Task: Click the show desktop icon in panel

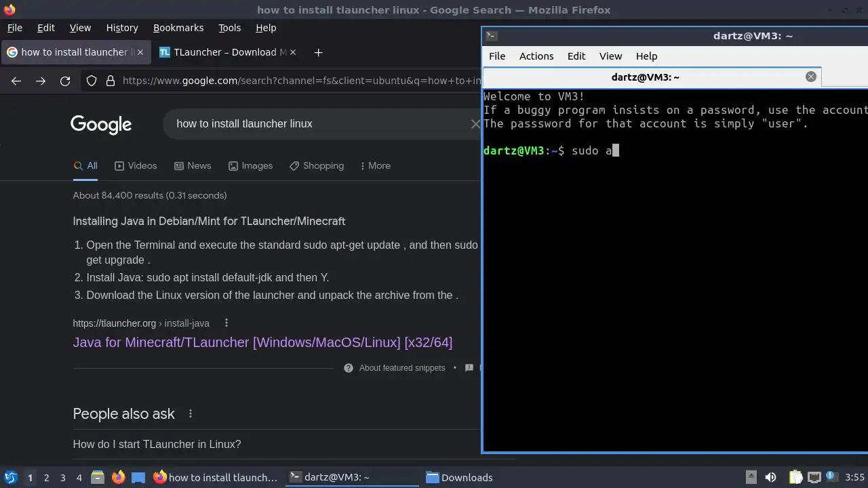Action: [x=138, y=477]
